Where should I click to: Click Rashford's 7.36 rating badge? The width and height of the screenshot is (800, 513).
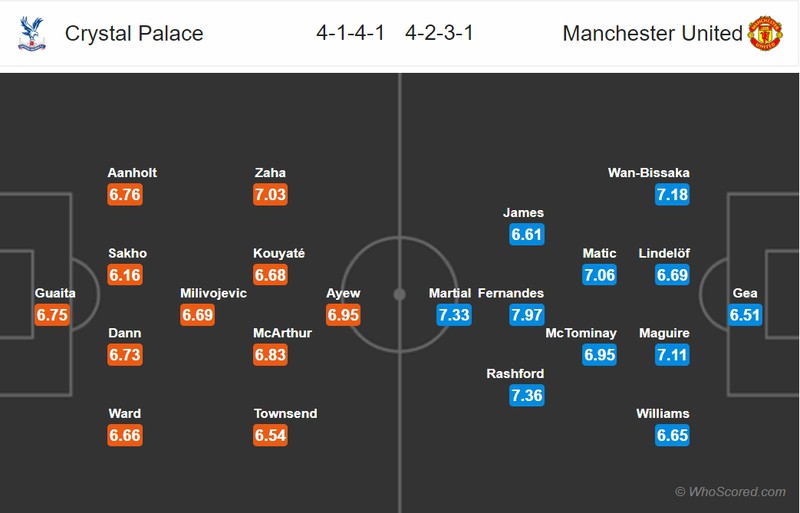526,395
